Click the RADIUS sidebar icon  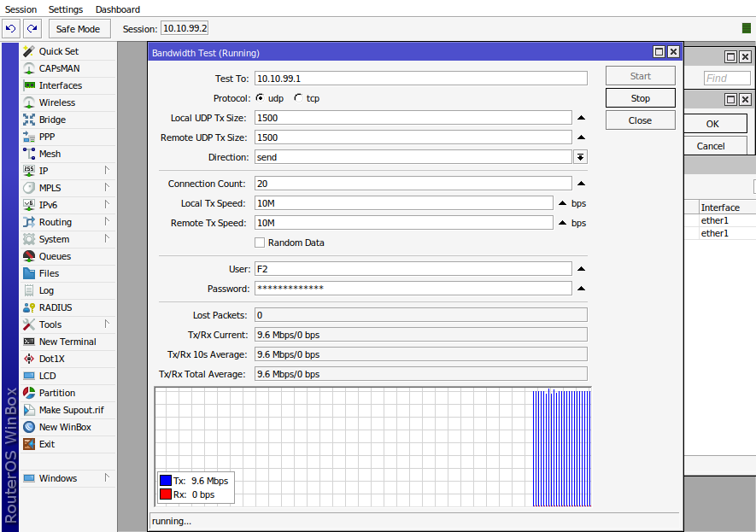pyautogui.click(x=29, y=307)
